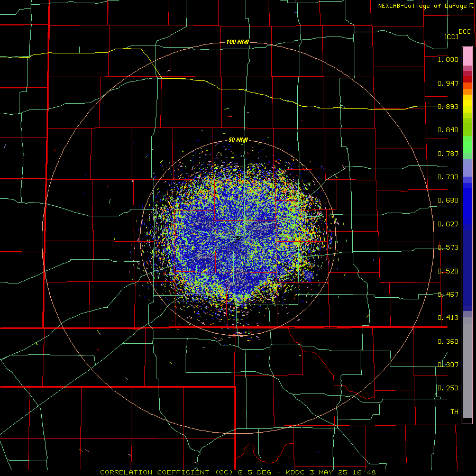Image resolution: width=476 pixels, height=476 pixels.
Task: Select the 0.467 legend value
Action: click(x=448, y=295)
